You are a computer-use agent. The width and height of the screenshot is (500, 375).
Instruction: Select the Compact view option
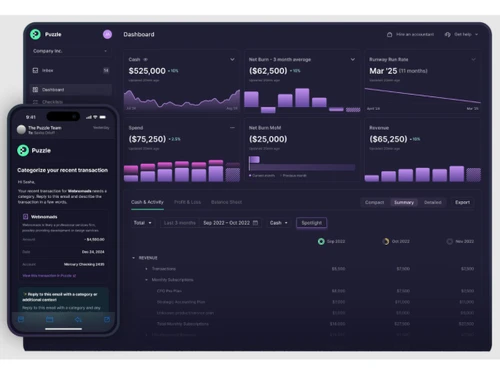(374, 202)
